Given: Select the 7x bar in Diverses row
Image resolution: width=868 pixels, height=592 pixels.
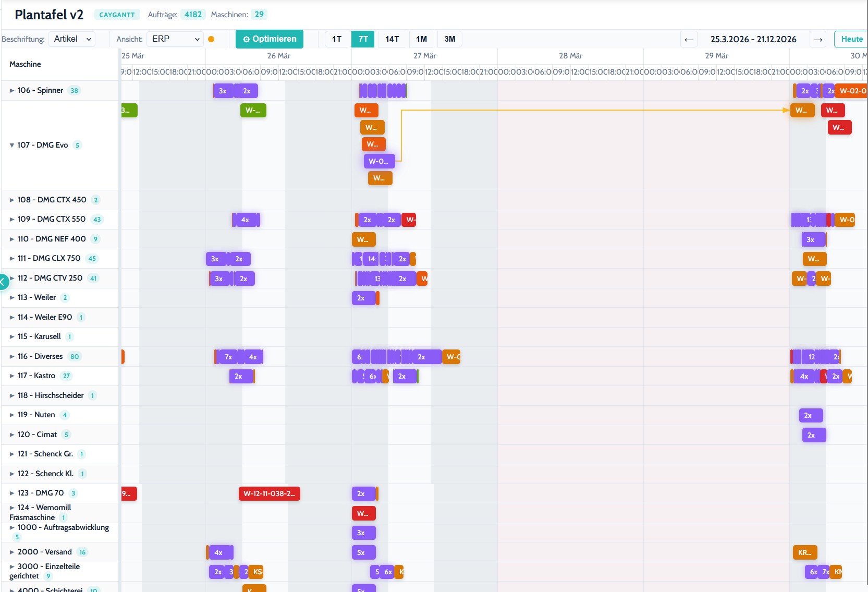Looking at the screenshot, I should tap(228, 357).
